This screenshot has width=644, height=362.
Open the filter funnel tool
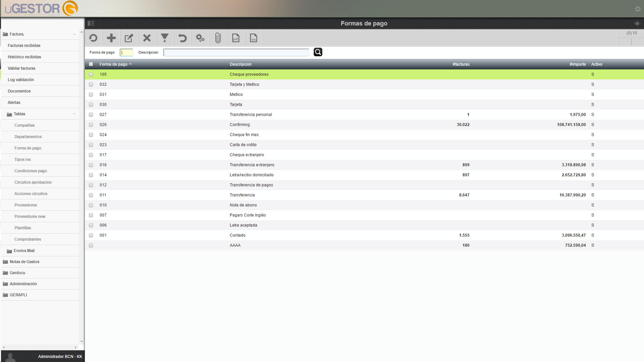pos(164,38)
